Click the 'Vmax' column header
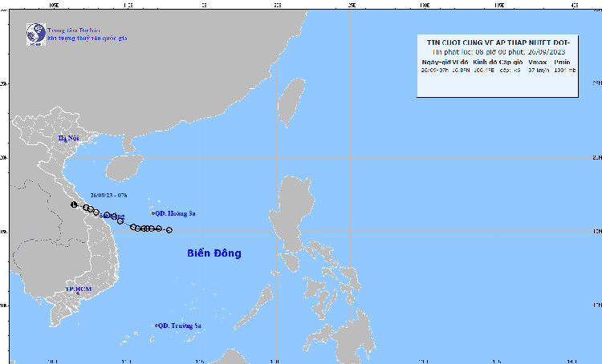Image resolution: width=602 pixels, height=364 pixels. 538,63
